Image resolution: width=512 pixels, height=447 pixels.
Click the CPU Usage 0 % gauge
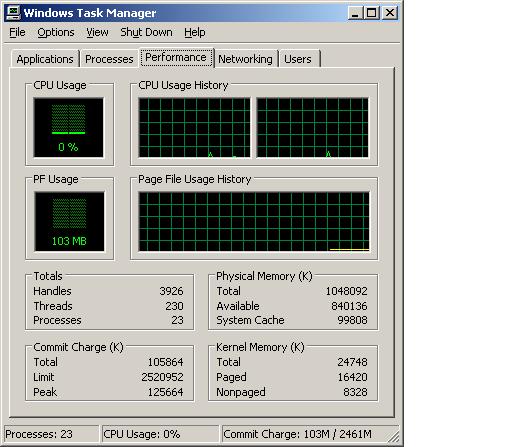pos(68,127)
